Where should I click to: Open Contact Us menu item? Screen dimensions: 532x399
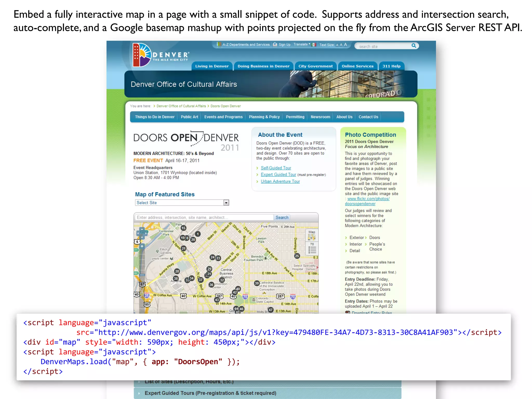point(368,117)
